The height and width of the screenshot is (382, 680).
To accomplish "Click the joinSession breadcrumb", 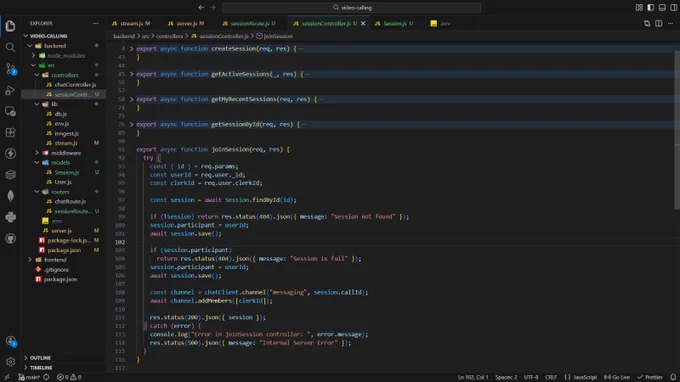I will tap(278, 36).
